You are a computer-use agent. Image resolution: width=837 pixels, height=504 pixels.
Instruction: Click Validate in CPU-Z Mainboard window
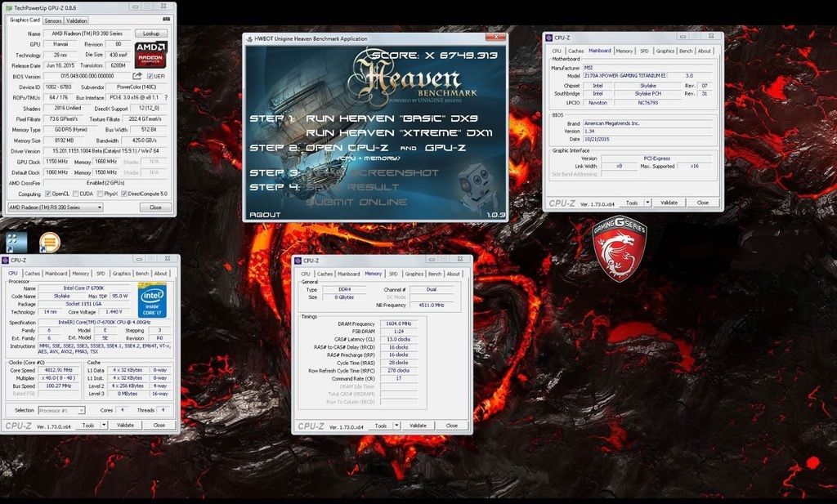click(x=669, y=203)
